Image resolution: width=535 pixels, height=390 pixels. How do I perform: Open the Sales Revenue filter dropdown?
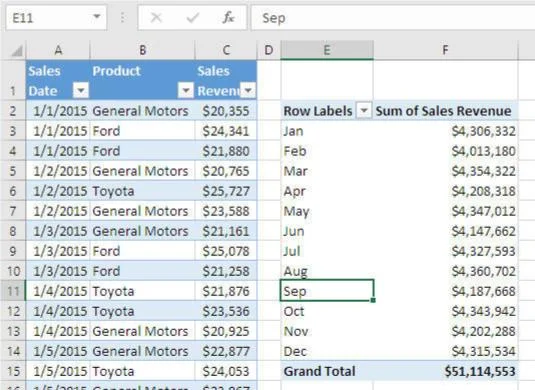(248, 91)
